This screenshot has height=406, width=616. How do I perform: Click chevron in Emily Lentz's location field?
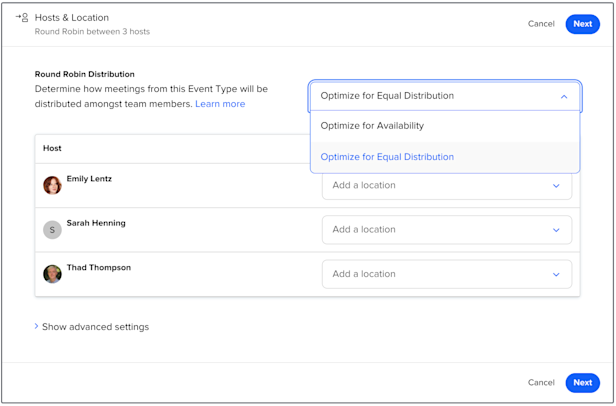point(556,186)
